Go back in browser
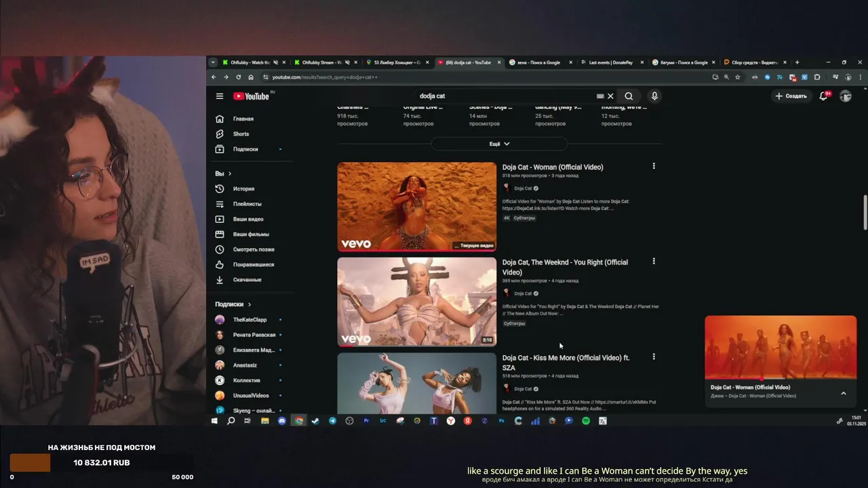Image resolution: width=868 pixels, height=488 pixels. pyautogui.click(x=214, y=77)
